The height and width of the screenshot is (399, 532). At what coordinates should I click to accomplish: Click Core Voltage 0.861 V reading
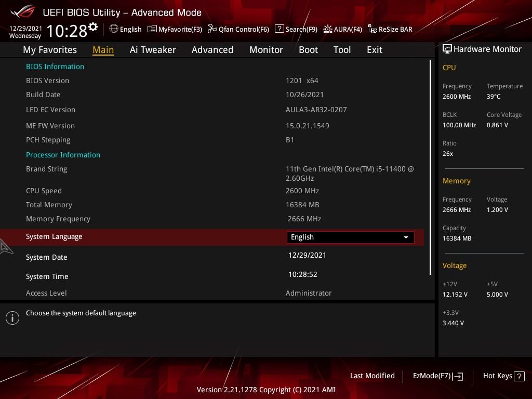[x=497, y=125]
